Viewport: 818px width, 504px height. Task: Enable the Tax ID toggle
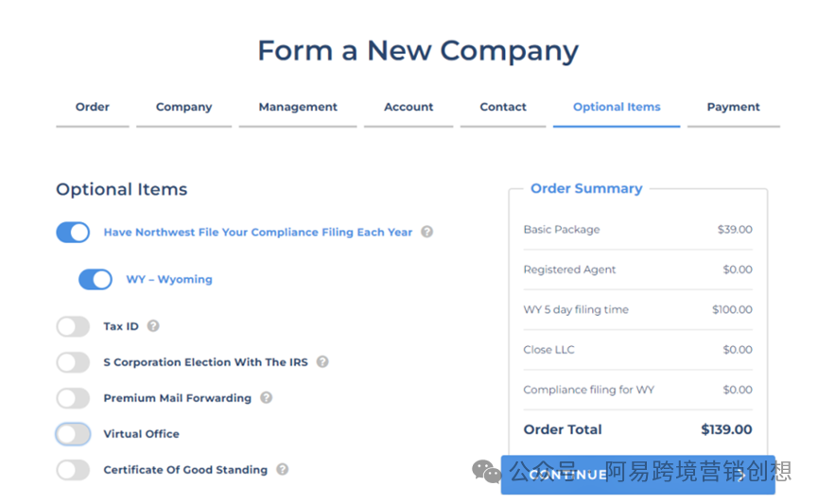73,326
